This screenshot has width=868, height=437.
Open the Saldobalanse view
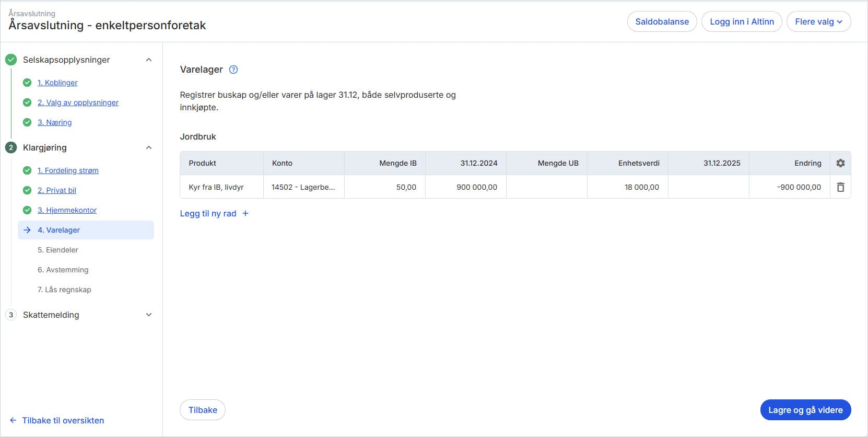click(662, 21)
